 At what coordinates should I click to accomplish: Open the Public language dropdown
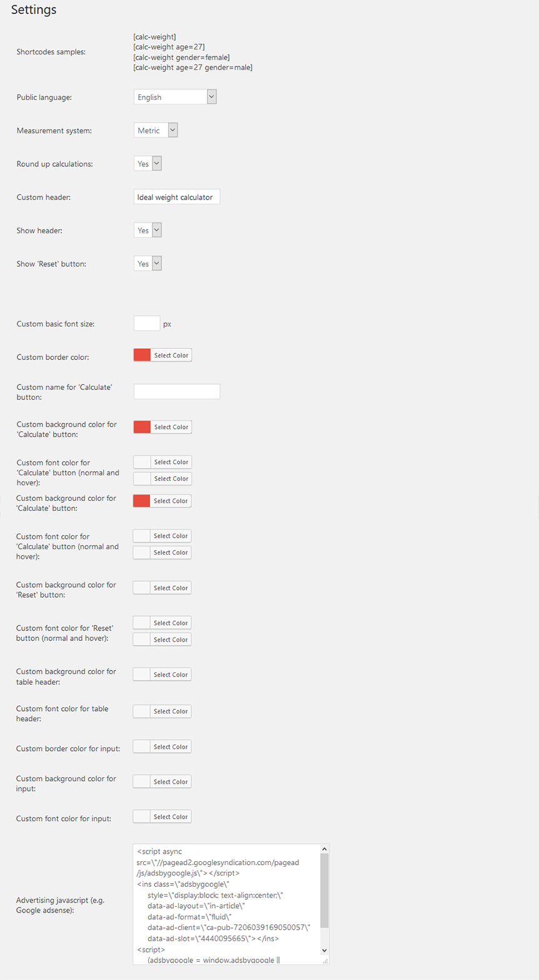(x=175, y=97)
